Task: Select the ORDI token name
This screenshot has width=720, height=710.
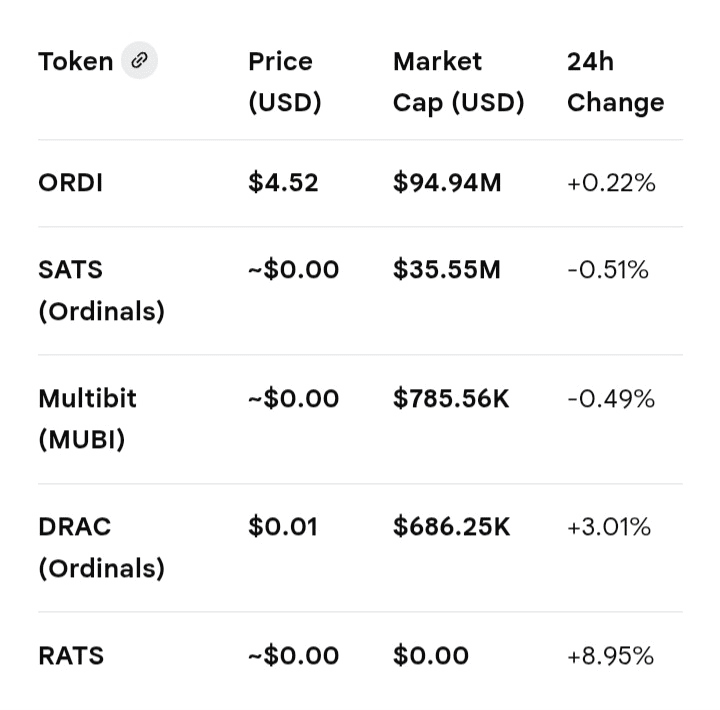Action: pos(71,183)
